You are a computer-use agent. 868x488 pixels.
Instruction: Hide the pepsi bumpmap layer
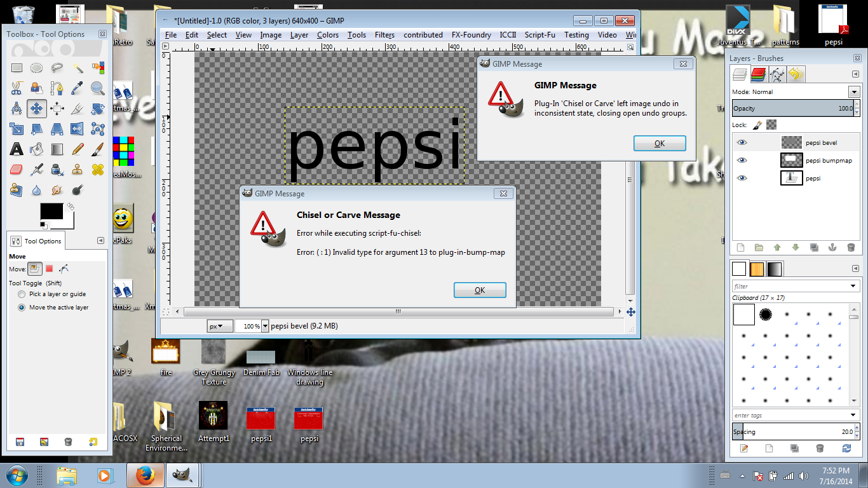pos(742,161)
